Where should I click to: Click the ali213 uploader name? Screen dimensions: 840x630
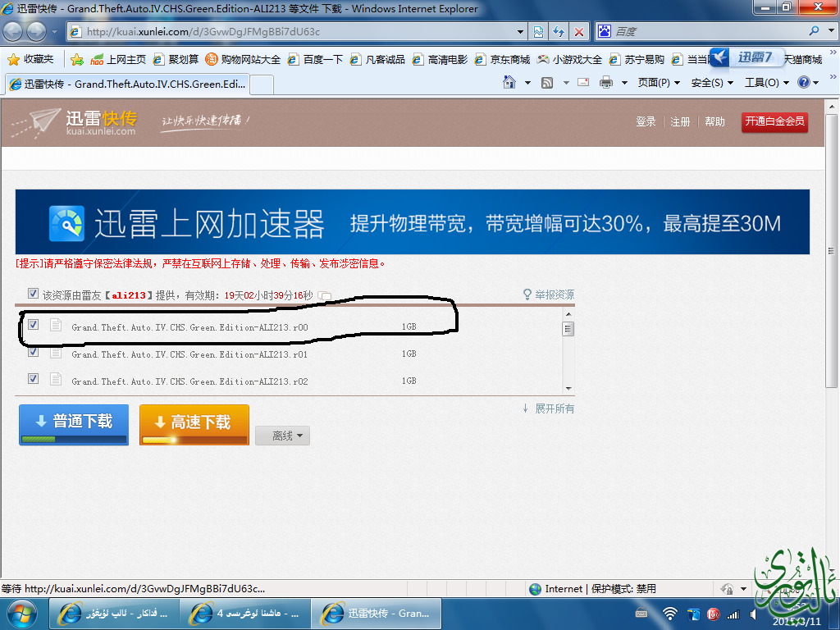pyautogui.click(x=129, y=295)
